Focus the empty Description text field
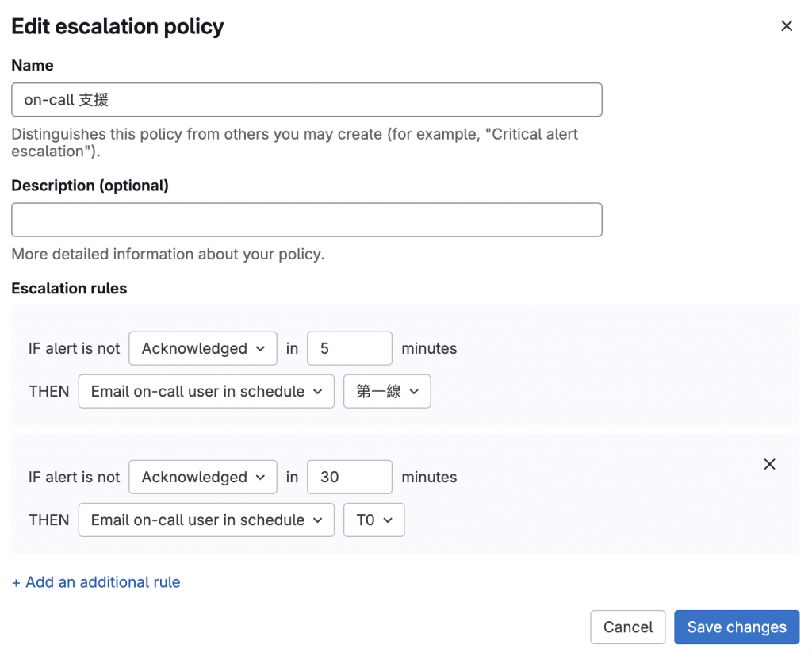The height and width of the screenshot is (656, 812). (x=307, y=220)
